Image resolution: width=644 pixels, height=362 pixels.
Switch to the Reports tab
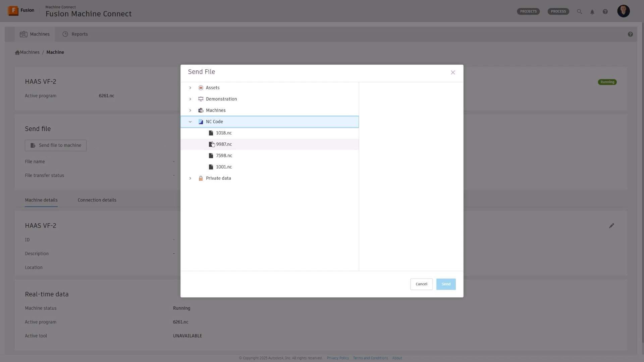pos(75,34)
